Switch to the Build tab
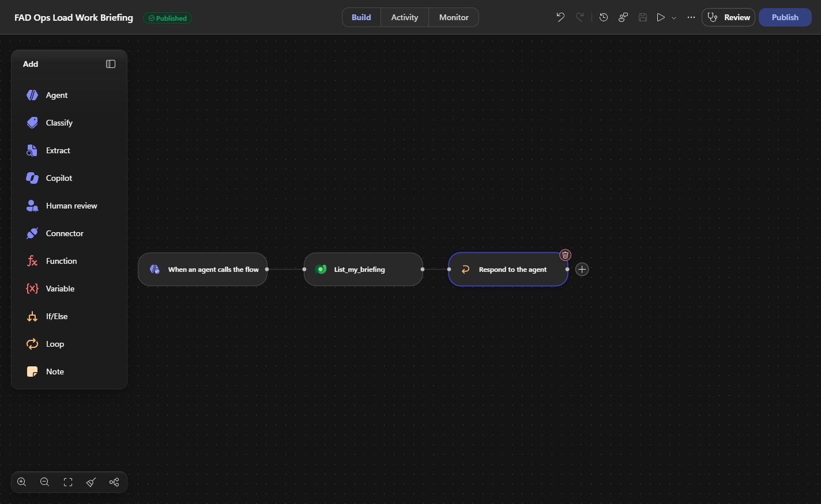Image resolution: width=821 pixels, height=504 pixels. click(x=361, y=17)
